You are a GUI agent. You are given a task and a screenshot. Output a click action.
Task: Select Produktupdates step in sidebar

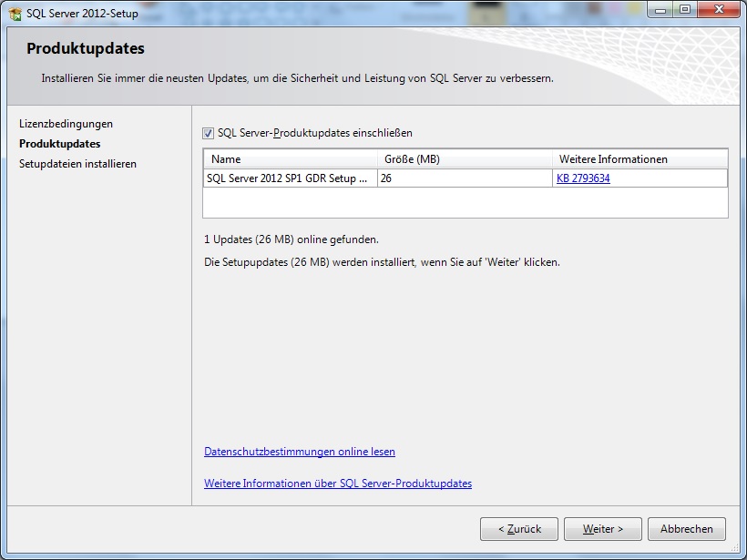[x=59, y=144]
